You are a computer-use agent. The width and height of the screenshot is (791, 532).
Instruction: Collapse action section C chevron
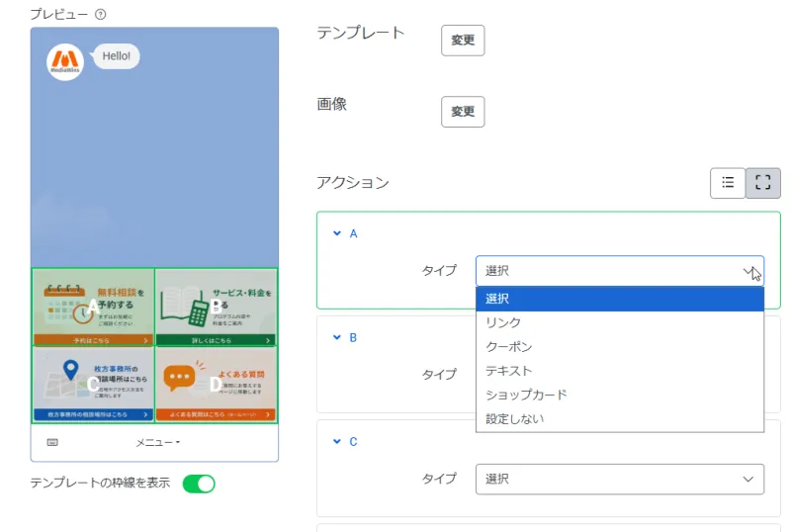[337, 441]
